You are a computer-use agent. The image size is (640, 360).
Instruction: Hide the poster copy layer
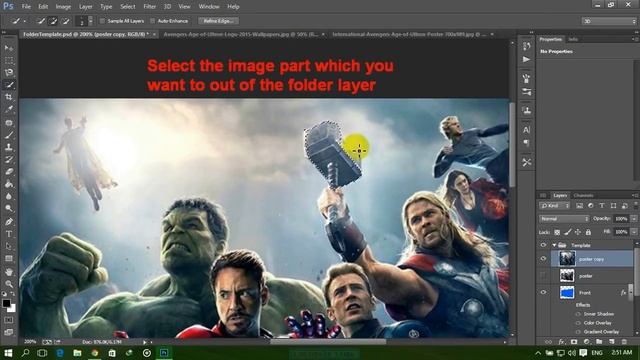543,259
